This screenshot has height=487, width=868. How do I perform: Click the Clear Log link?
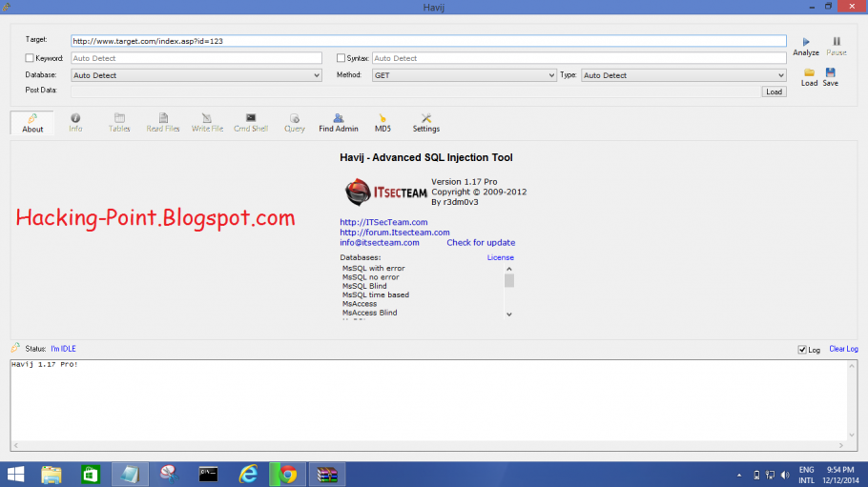(843, 349)
